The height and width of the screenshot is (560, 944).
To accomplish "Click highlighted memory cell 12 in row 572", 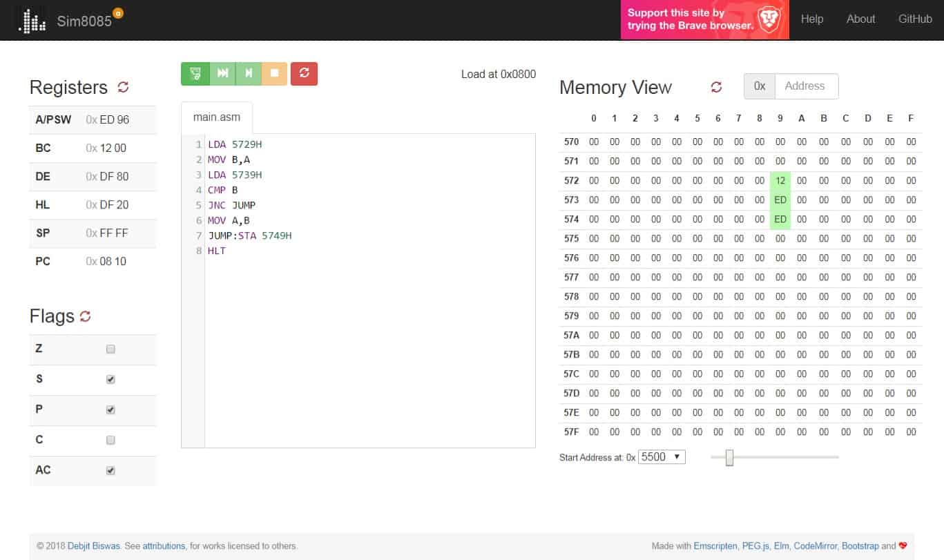I will (x=780, y=180).
